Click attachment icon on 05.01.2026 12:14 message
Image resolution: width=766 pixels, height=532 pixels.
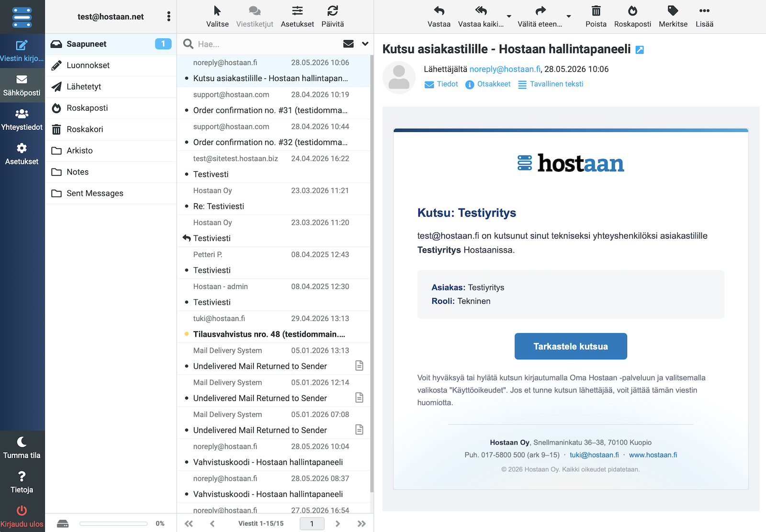(360, 398)
